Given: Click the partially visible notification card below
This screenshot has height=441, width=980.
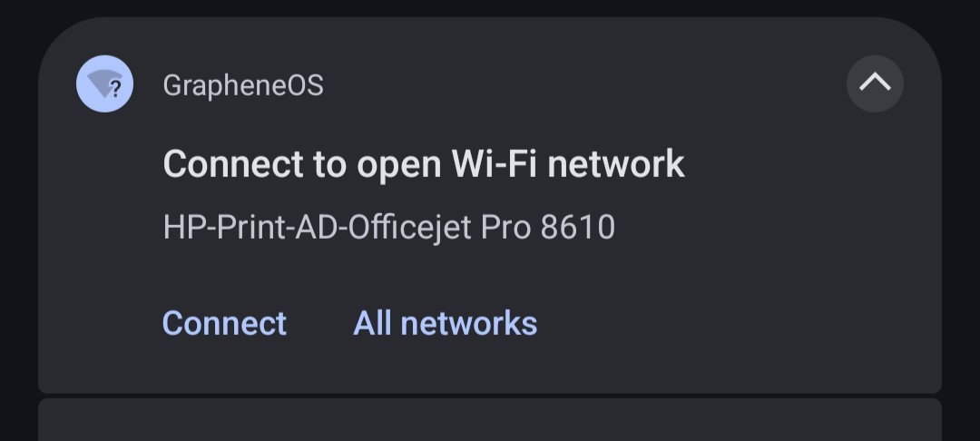Looking at the screenshot, I should [490, 420].
